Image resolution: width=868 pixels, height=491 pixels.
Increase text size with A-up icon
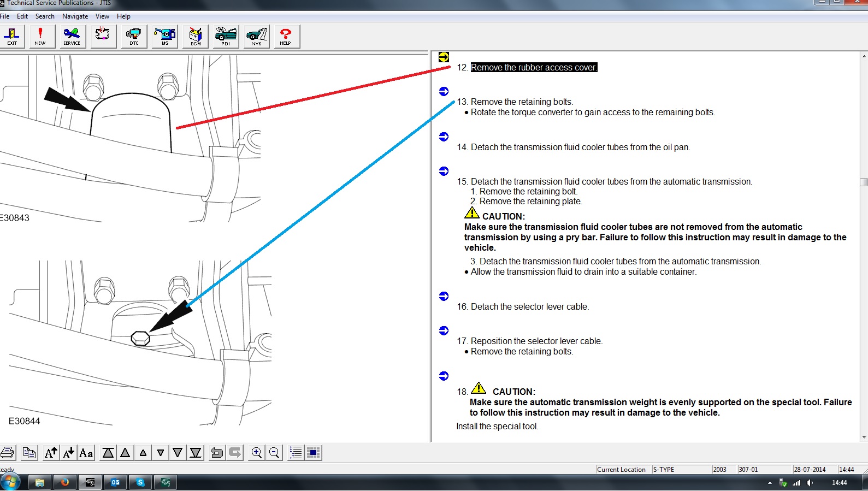[x=51, y=453]
